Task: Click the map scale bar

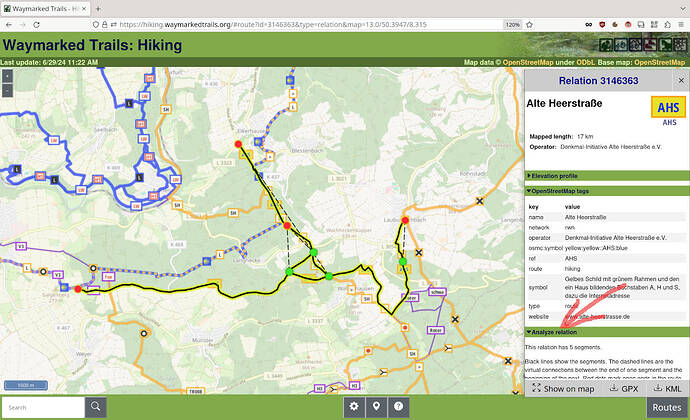Action: 26,385
